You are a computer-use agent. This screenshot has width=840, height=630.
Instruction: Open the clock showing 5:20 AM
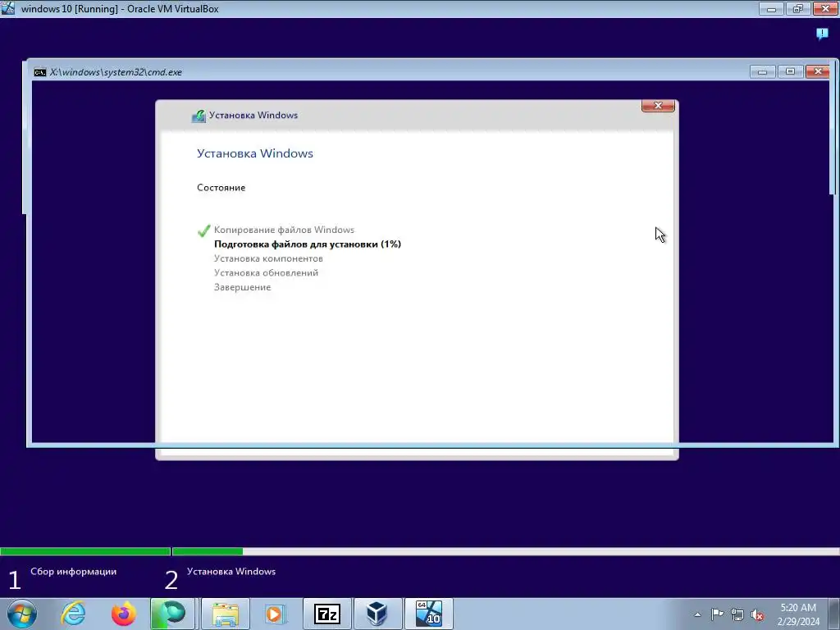coord(797,608)
